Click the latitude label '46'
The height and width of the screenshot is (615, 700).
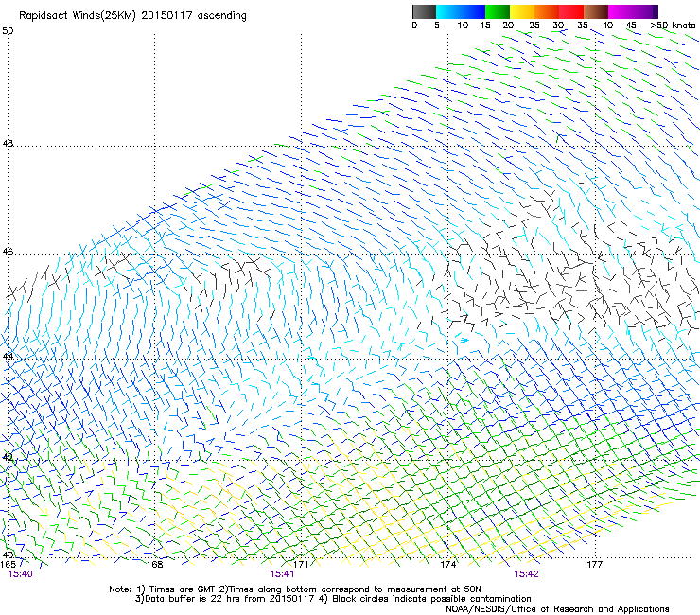coord(8,252)
